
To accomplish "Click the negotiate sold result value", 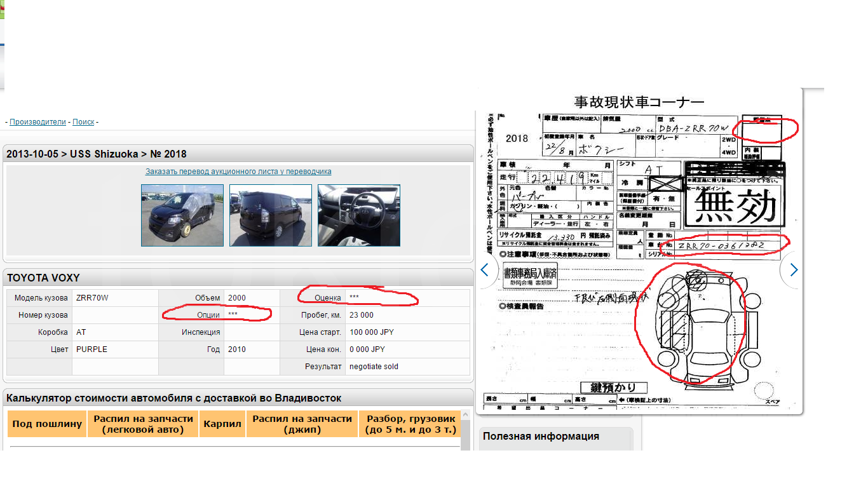I will (374, 367).
